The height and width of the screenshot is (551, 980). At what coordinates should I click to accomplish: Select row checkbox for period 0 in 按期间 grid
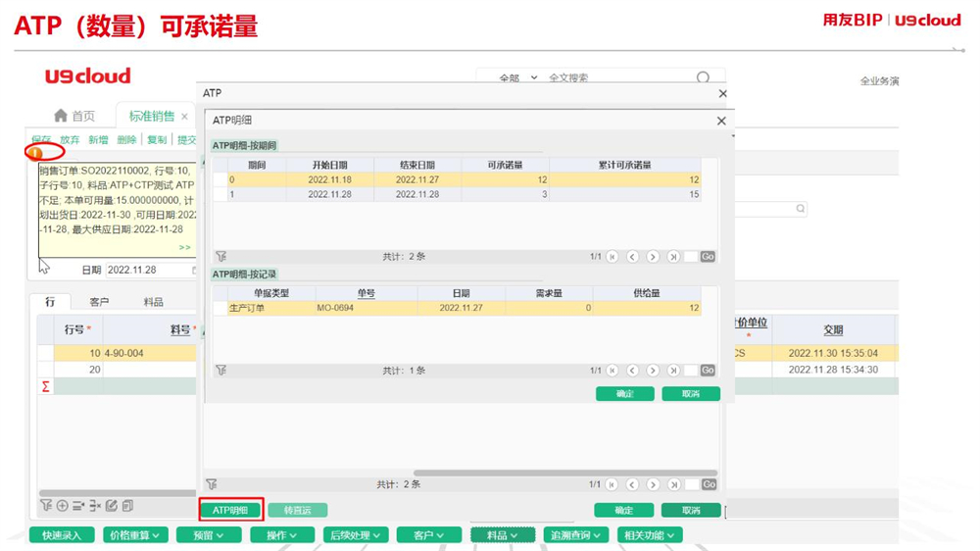click(x=220, y=179)
